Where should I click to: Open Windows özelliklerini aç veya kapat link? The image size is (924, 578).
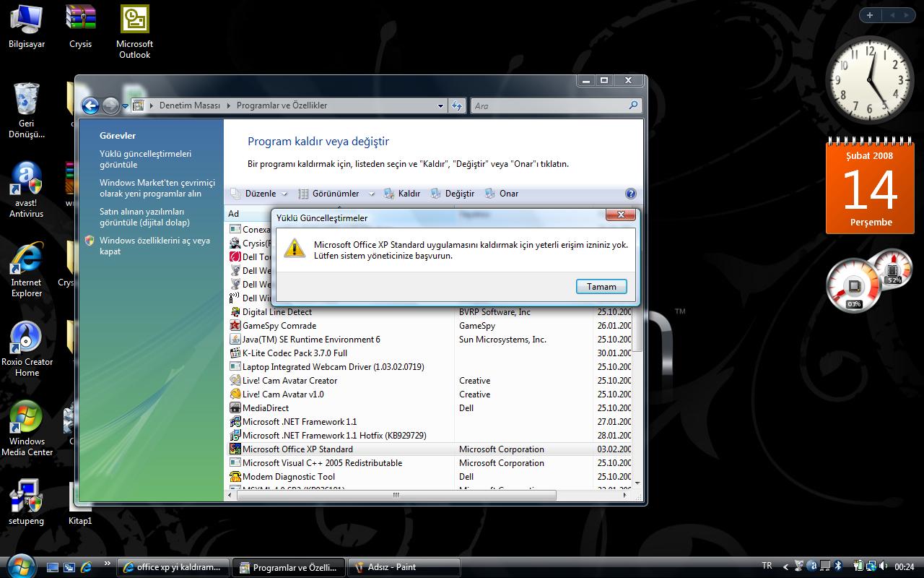click(x=154, y=246)
